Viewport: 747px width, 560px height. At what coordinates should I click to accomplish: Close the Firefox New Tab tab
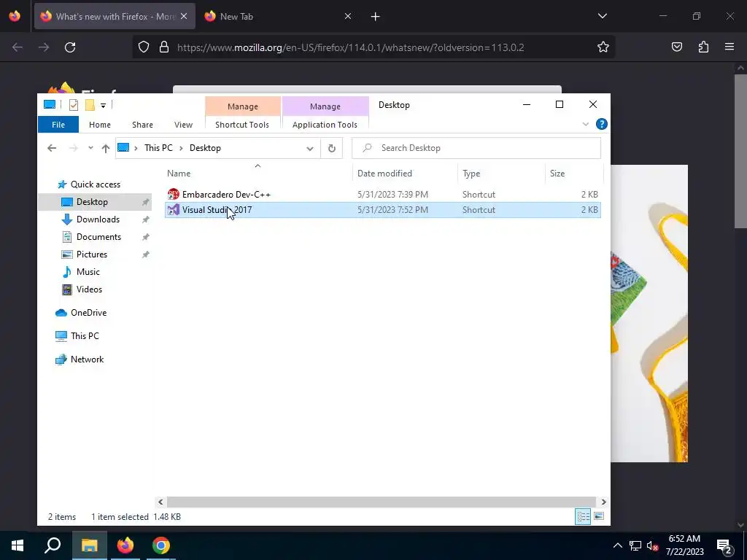pos(348,16)
